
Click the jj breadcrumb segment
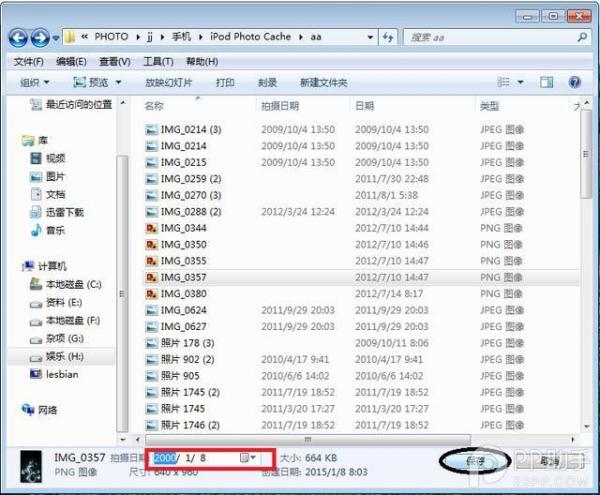coord(150,37)
